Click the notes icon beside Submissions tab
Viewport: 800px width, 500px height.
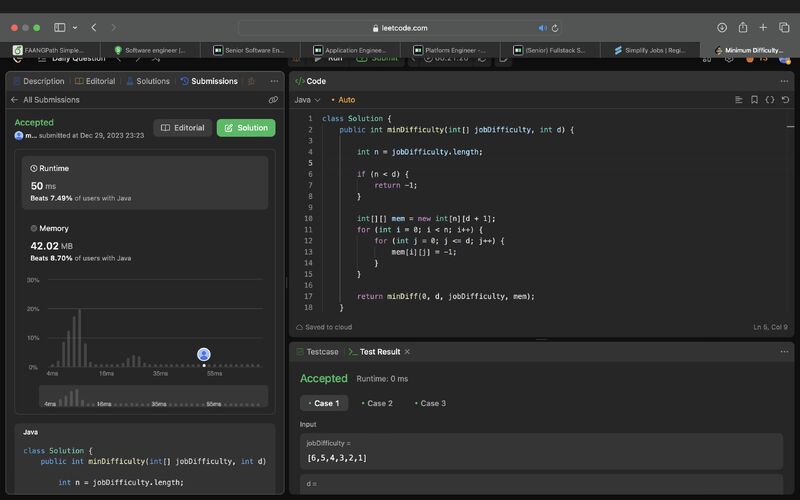[x=251, y=81]
